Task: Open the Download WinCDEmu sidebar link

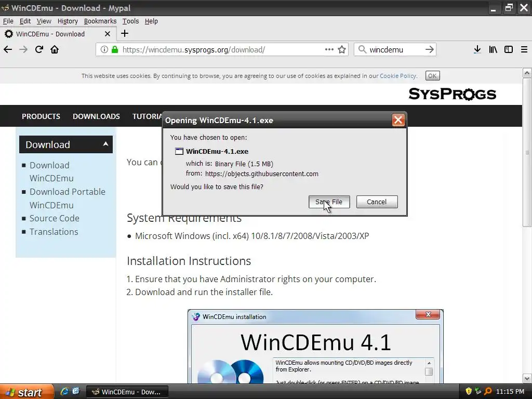Action: coord(51,171)
